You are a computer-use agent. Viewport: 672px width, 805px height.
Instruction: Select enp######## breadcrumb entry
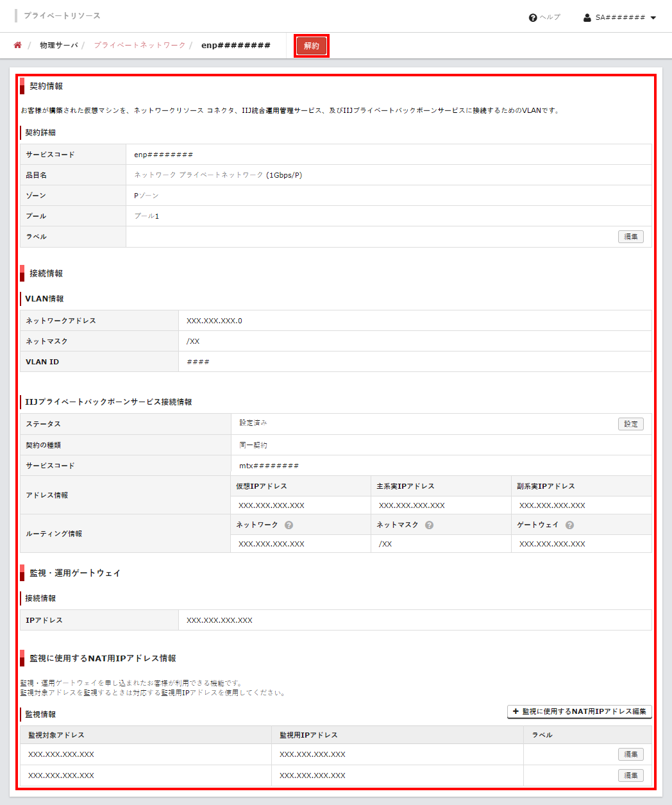[x=235, y=46]
